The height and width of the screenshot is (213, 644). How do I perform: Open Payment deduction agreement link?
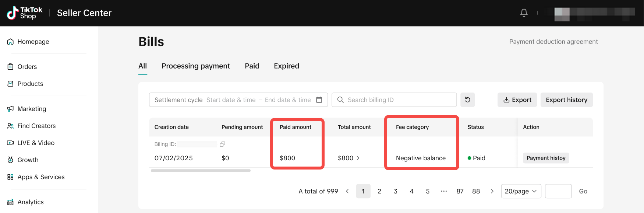click(553, 42)
